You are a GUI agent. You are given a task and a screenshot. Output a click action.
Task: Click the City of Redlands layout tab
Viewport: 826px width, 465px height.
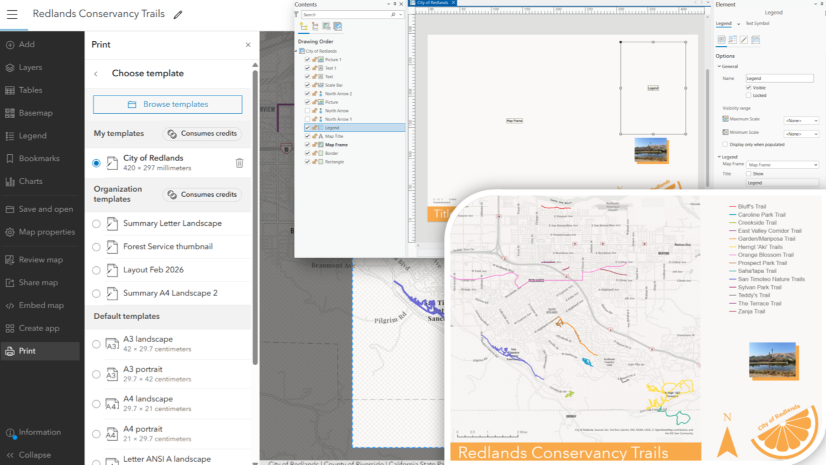click(432, 3)
